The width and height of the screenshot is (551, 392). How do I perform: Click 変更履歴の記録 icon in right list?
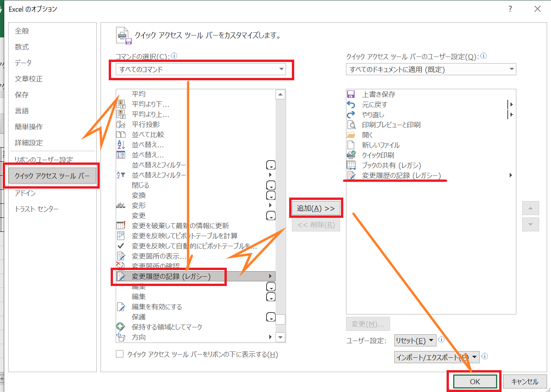pyautogui.click(x=351, y=175)
